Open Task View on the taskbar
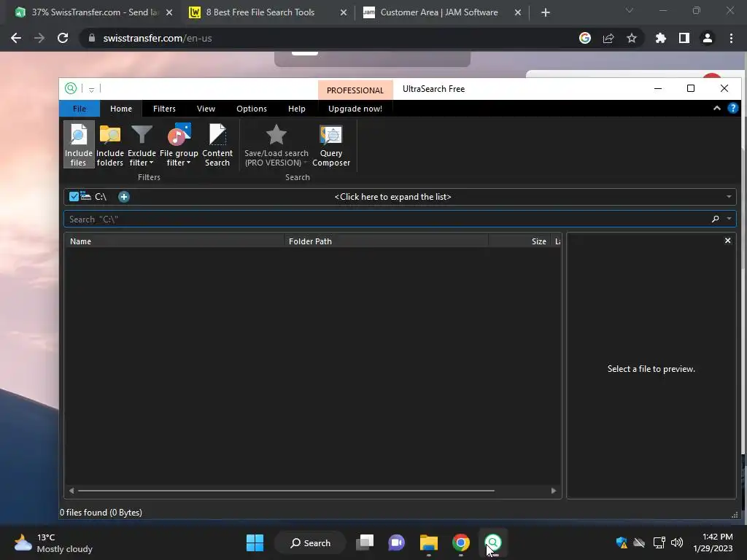 coord(365,542)
